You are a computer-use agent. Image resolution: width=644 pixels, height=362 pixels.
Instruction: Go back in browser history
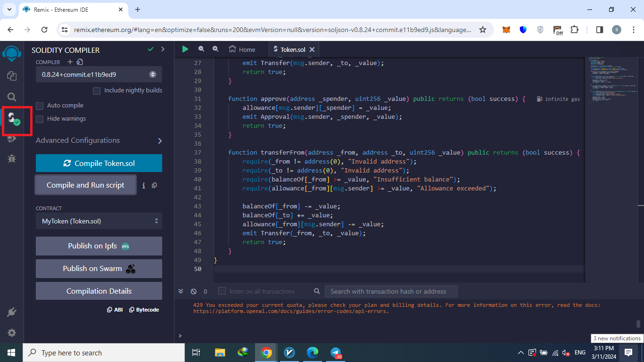pos(10,30)
